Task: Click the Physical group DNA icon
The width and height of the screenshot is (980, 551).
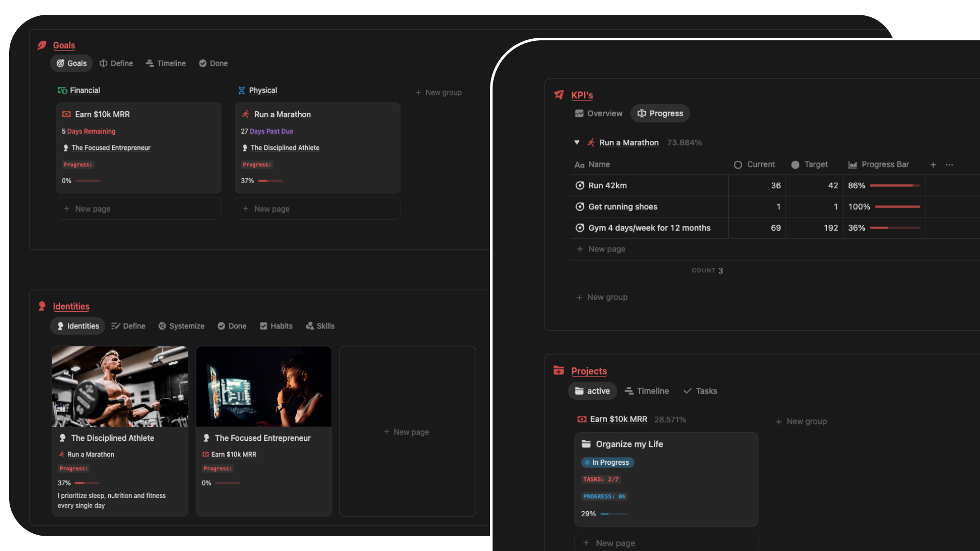Action: click(x=241, y=90)
